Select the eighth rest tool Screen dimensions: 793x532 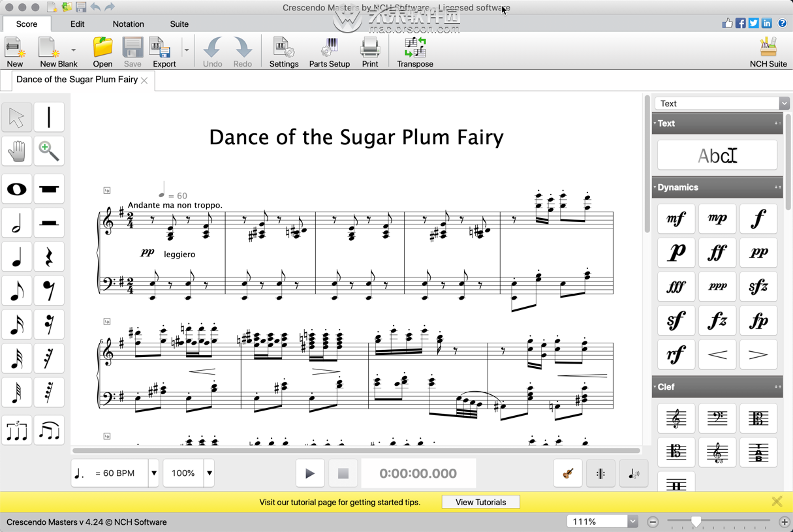tap(49, 291)
